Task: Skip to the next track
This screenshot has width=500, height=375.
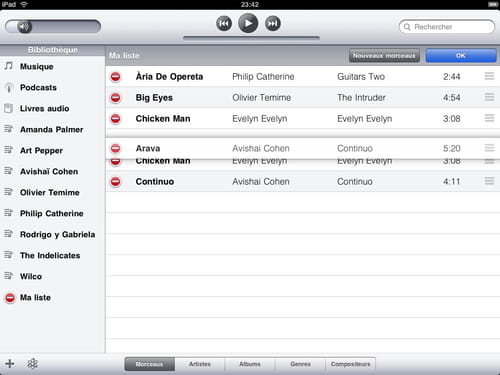Action: pos(273,23)
